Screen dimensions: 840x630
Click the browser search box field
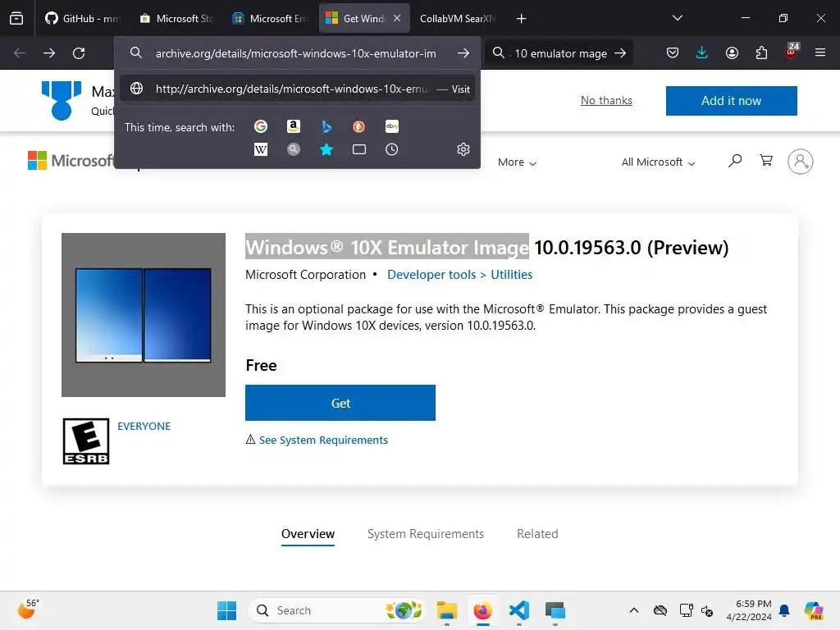point(560,53)
